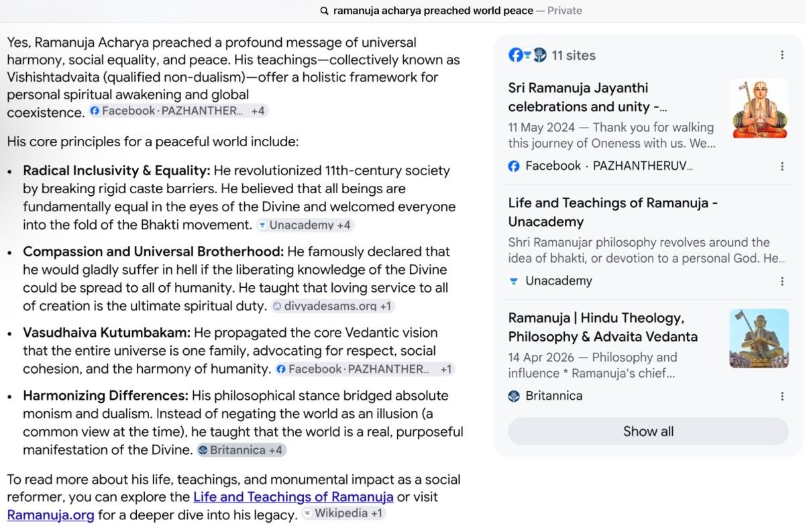
Task: Open options for the Unacademy source result
Action: [x=782, y=281]
